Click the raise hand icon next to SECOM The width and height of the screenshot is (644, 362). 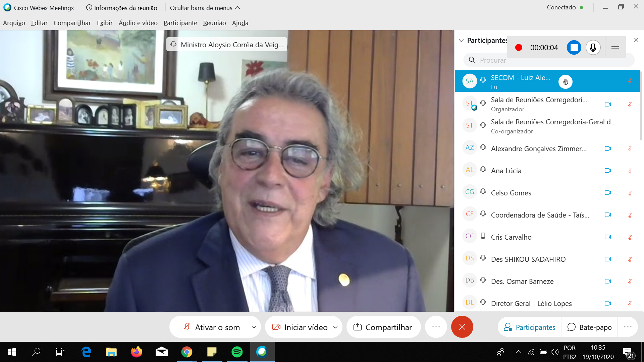[566, 82]
